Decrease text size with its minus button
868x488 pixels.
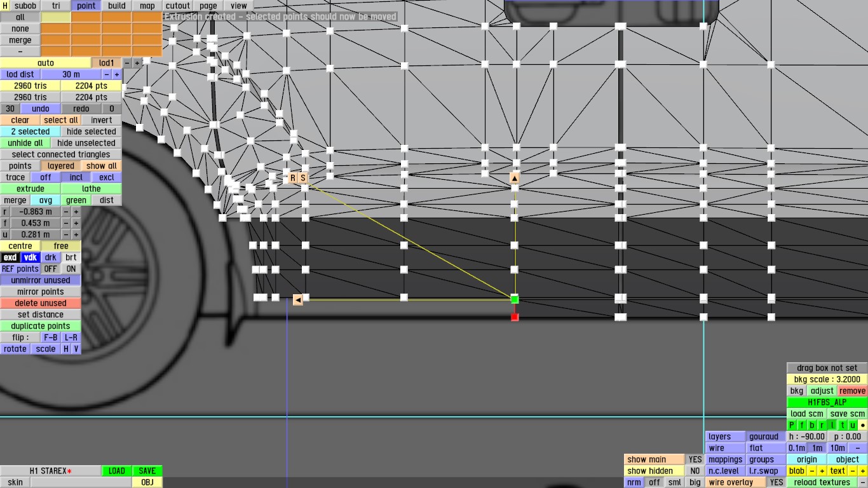853,471
